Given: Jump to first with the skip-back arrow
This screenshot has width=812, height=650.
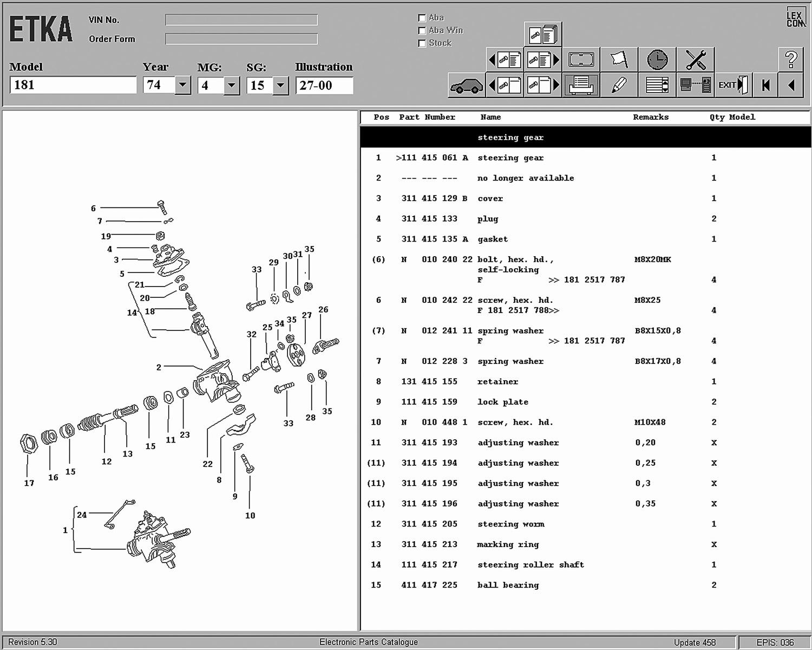Looking at the screenshot, I should [765, 86].
